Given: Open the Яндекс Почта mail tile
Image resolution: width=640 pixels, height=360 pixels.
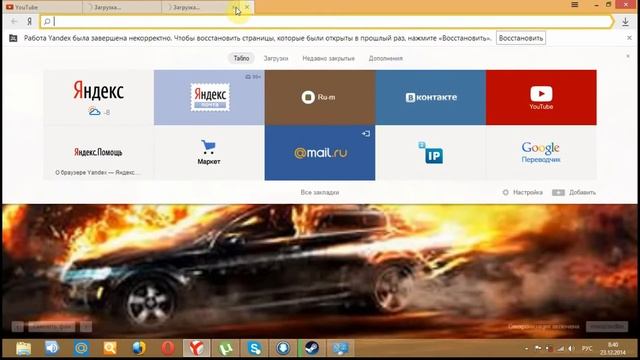Looking at the screenshot, I should click(x=209, y=97).
